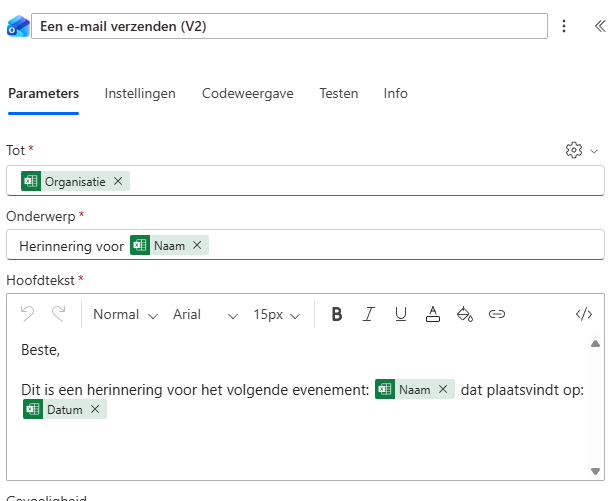
Task: Remove the Organisatie token from Tot
Action: 118,181
